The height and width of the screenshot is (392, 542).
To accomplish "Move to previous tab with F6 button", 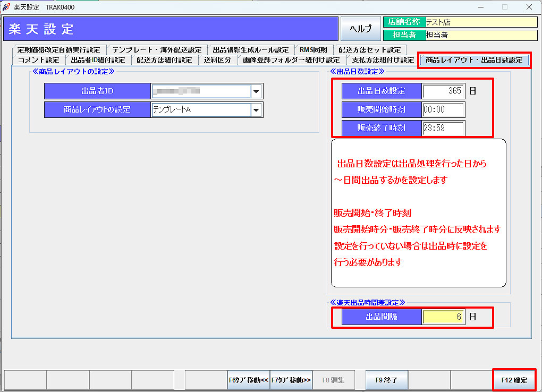I will coord(248,380).
